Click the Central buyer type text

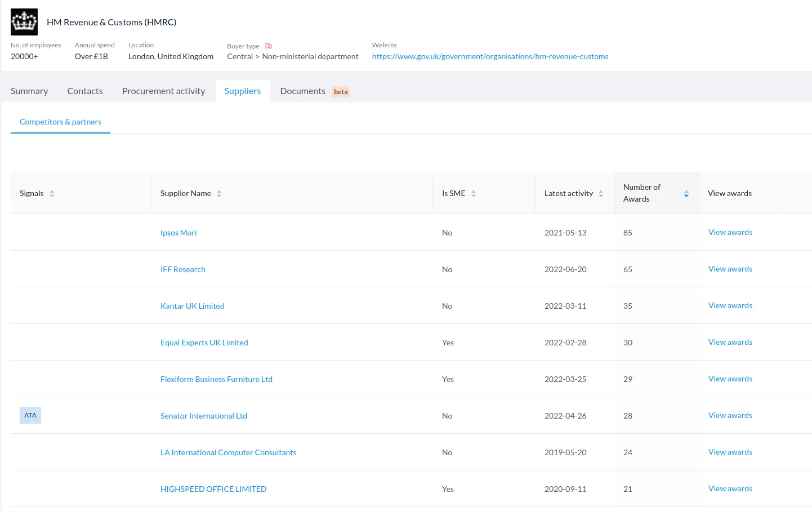240,56
